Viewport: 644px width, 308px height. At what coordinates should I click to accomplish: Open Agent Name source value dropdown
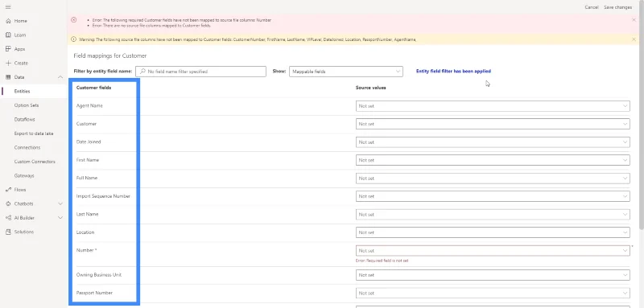(x=493, y=106)
